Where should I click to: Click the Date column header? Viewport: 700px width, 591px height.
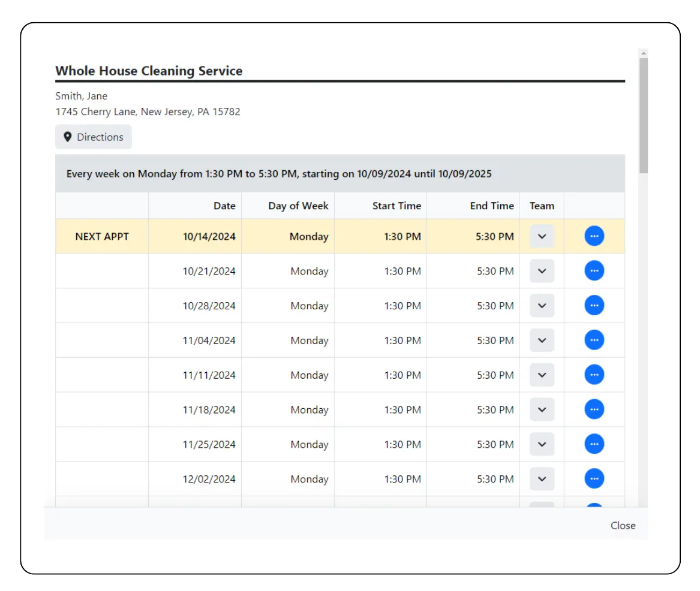[224, 206]
